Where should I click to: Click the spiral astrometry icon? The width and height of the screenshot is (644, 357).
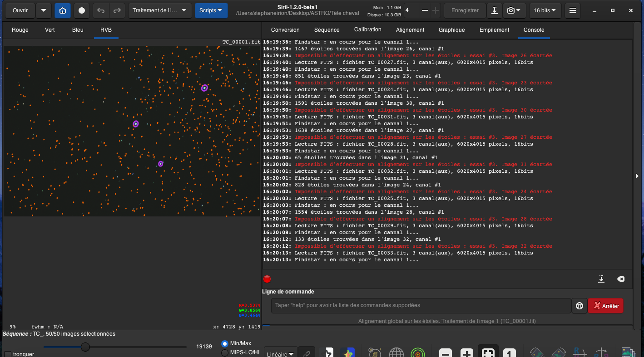(375, 353)
